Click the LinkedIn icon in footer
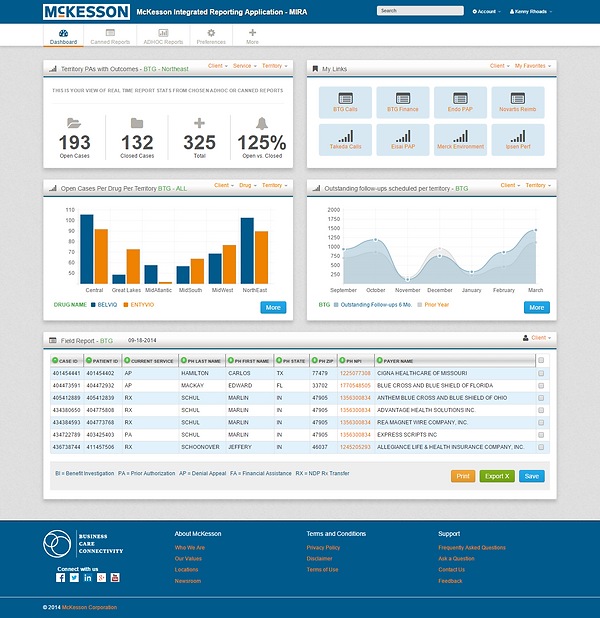The width and height of the screenshot is (600, 618). 88,578
